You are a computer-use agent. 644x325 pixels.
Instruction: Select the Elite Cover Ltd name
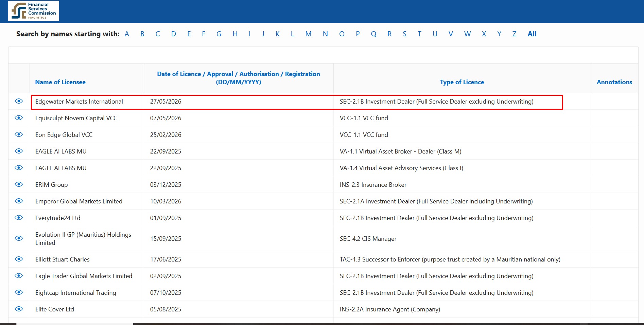[55, 309]
